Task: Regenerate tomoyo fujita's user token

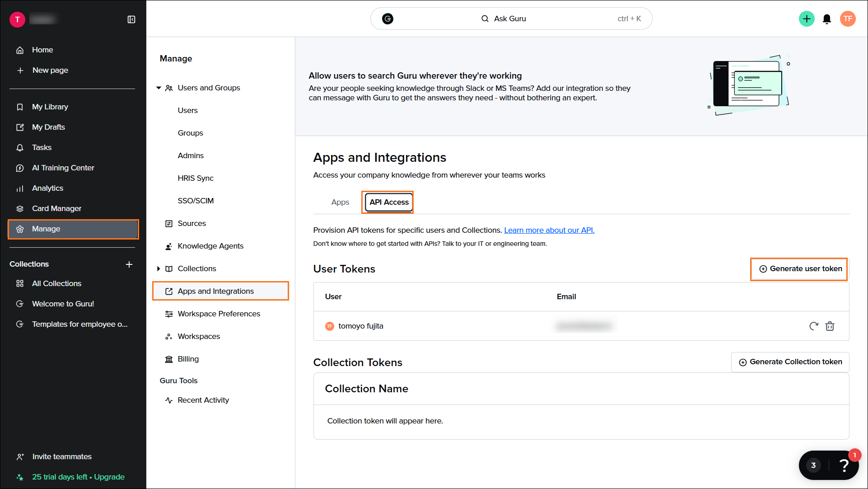Action: [813, 326]
